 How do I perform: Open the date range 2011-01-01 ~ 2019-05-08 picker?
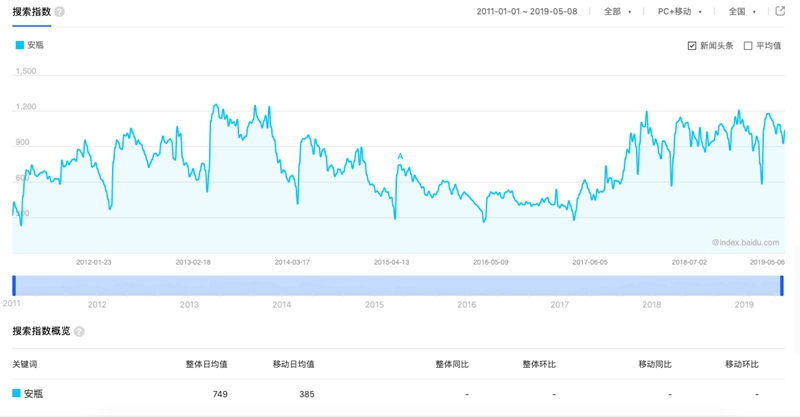[x=527, y=12]
